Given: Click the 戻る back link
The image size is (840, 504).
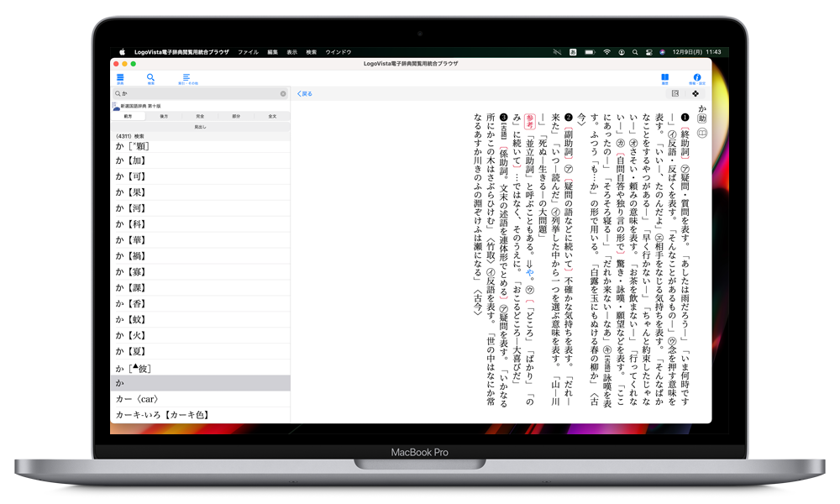Looking at the screenshot, I should pyautogui.click(x=305, y=94).
